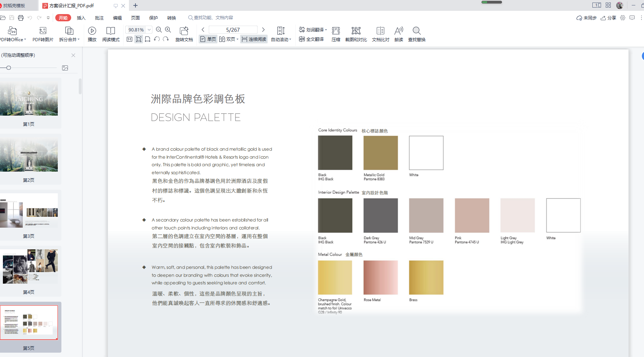Expand the 双页 dropdown arrow
644x357 pixels.
tap(237, 39)
